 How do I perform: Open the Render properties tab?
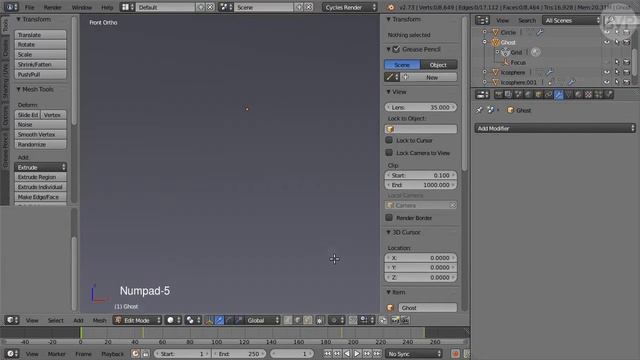click(x=498, y=95)
